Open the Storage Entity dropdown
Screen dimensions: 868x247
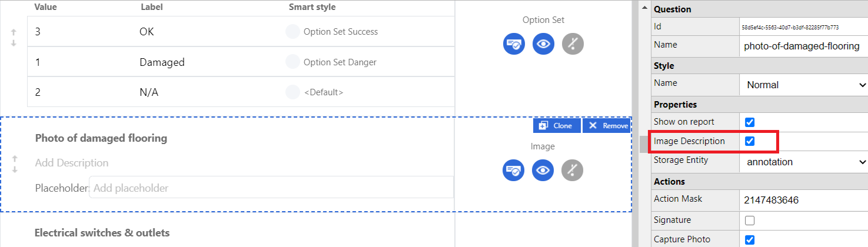tap(803, 162)
